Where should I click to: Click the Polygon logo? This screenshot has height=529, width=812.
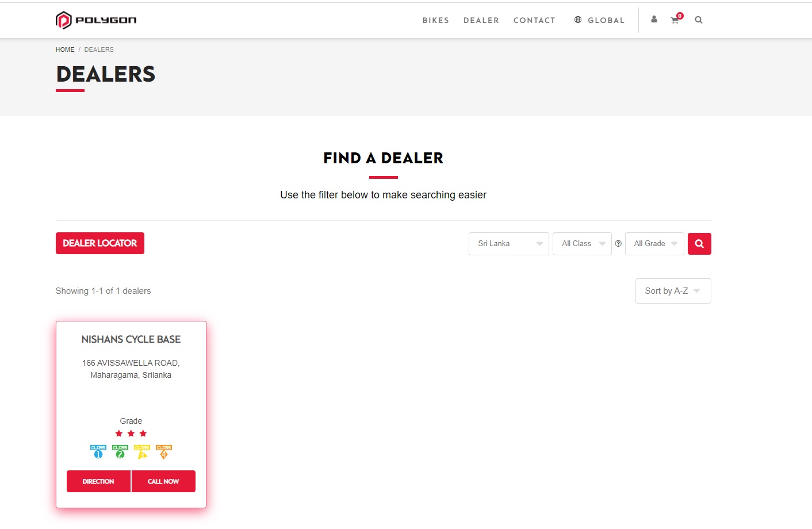[96, 20]
